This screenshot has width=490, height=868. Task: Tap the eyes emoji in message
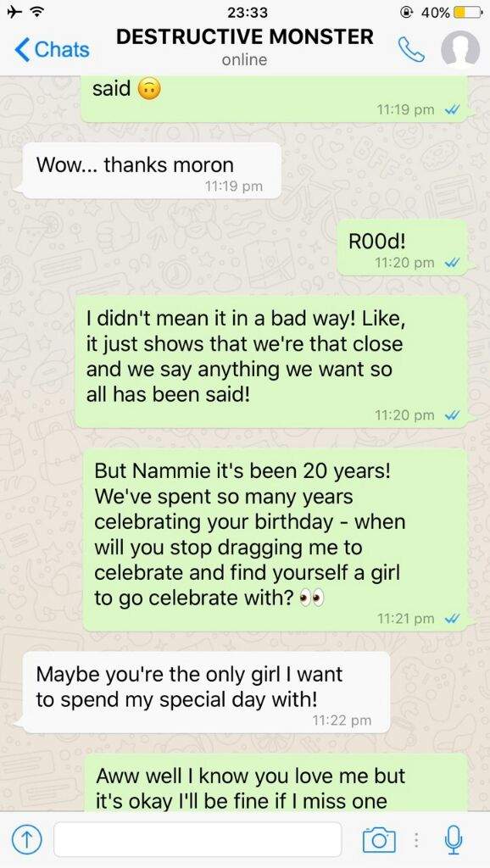point(310,599)
